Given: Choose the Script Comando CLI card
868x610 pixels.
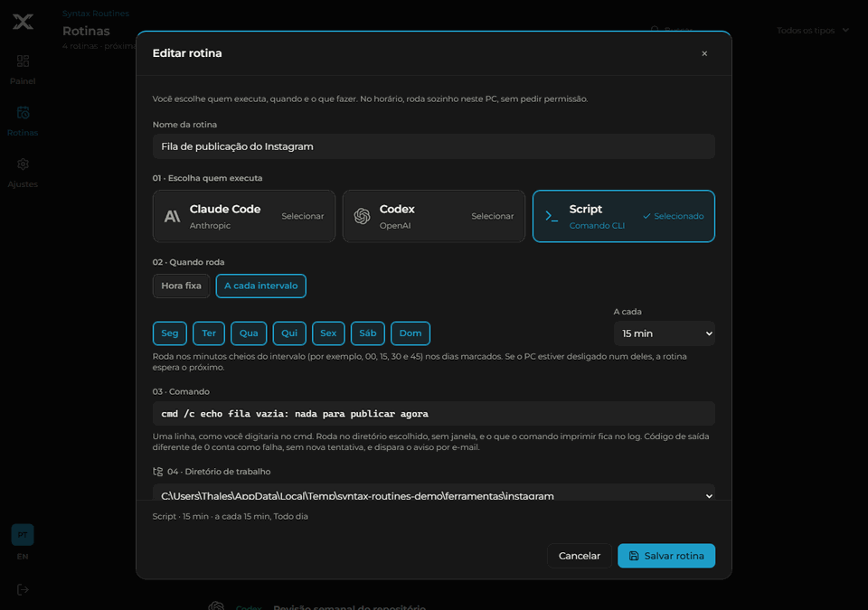Looking at the screenshot, I should [623, 216].
